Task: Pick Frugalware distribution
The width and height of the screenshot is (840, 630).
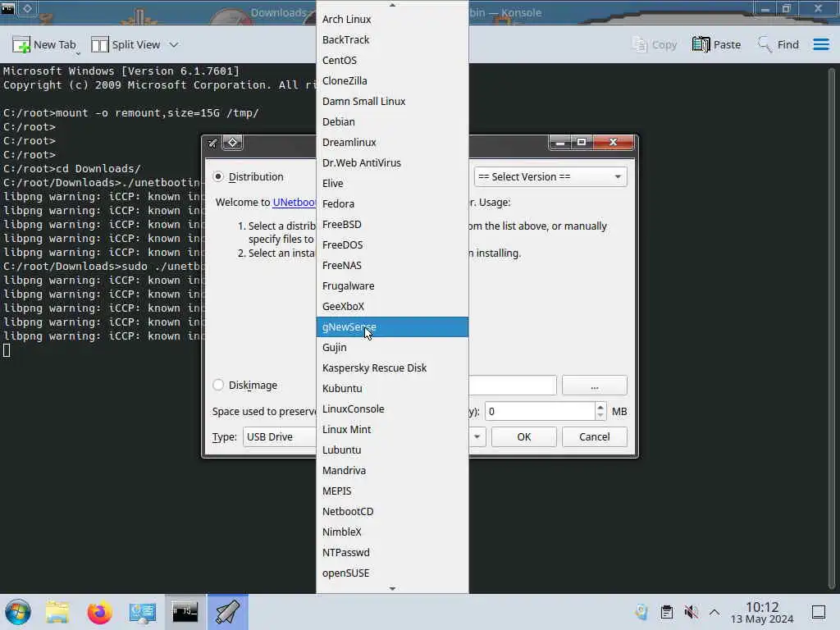Action: [x=392, y=286]
